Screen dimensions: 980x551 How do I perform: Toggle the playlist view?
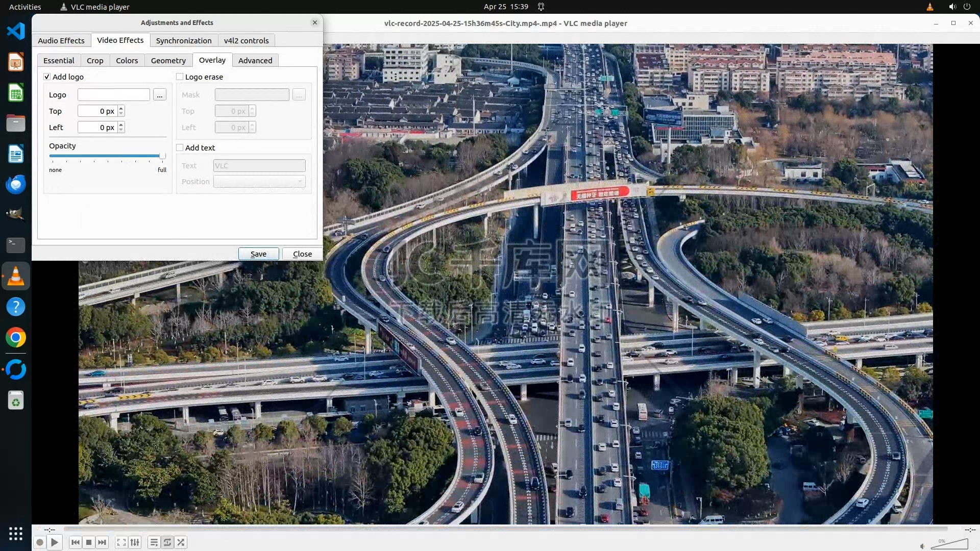pos(154,542)
